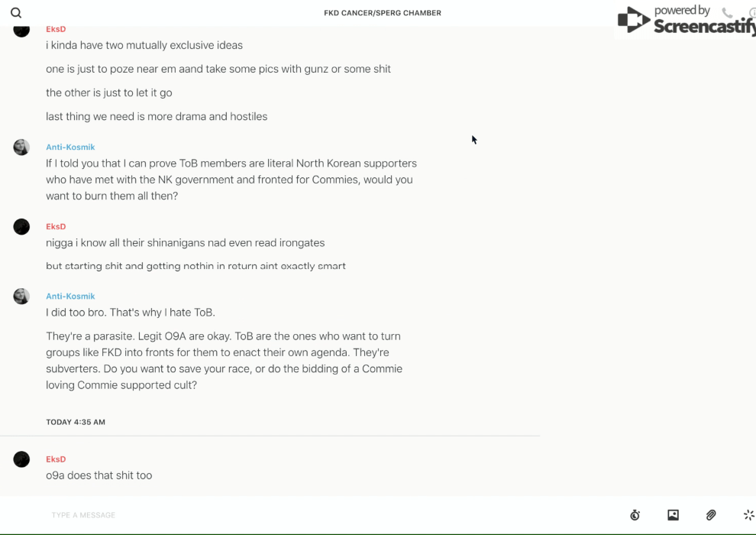756x535 pixels.
Task: Click Anti-Kosmik's name above "If I told you"
Action: tap(70, 147)
